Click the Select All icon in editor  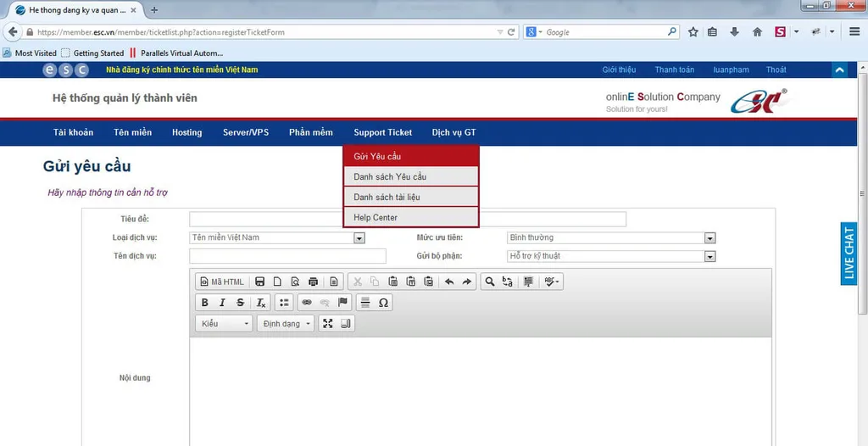[528, 282]
